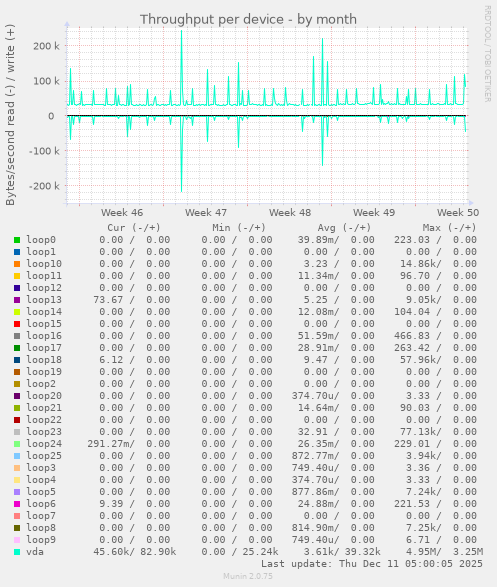Click the loop24 light green swatch
This screenshot has height=587, width=497.
tap(17, 444)
